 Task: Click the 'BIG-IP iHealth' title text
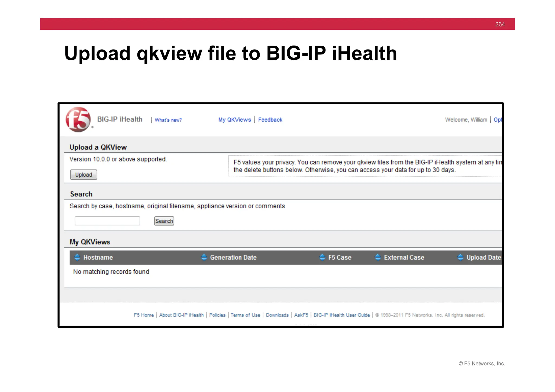[120, 119]
